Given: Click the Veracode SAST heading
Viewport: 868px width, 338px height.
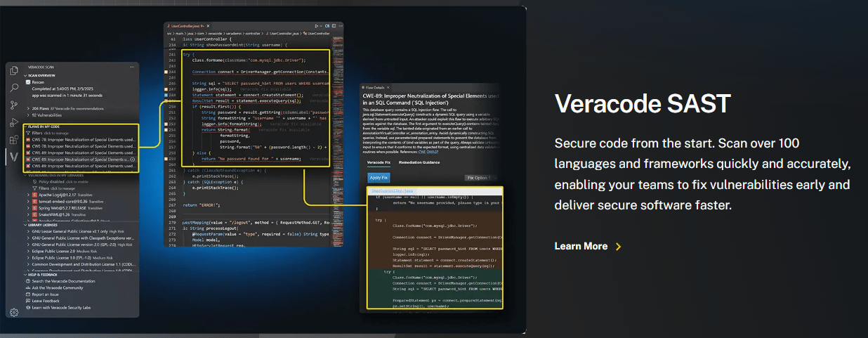Looking at the screenshot, I should click(643, 104).
